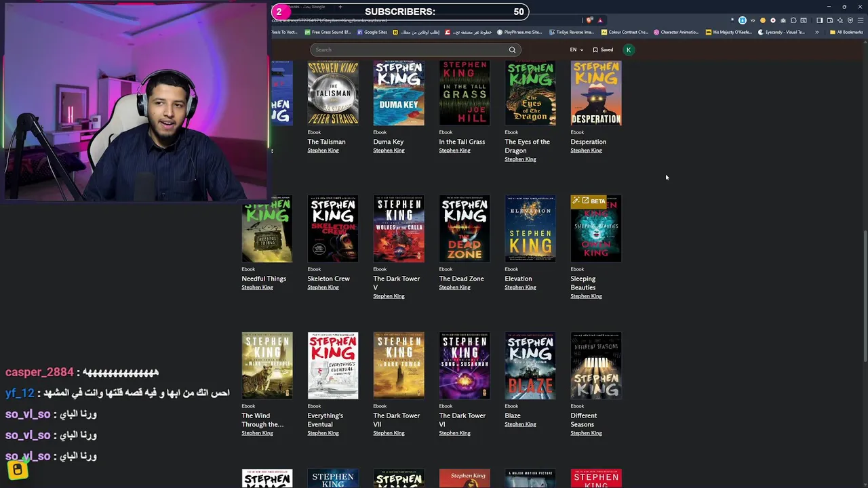Image resolution: width=868 pixels, height=488 pixels.
Task: Click Stephen King author under Elevation
Action: (520, 287)
